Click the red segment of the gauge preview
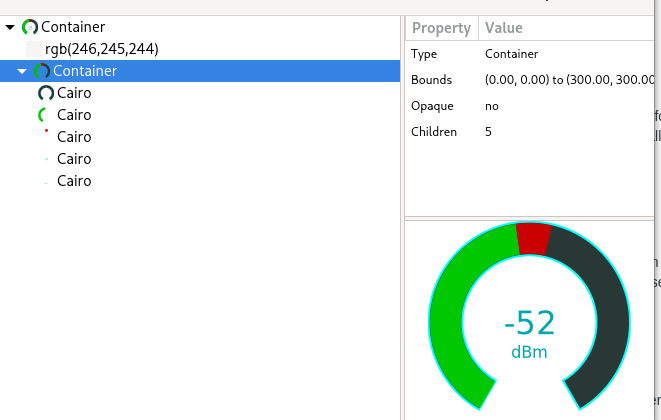This screenshot has width=661, height=420. (x=533, y=239)
